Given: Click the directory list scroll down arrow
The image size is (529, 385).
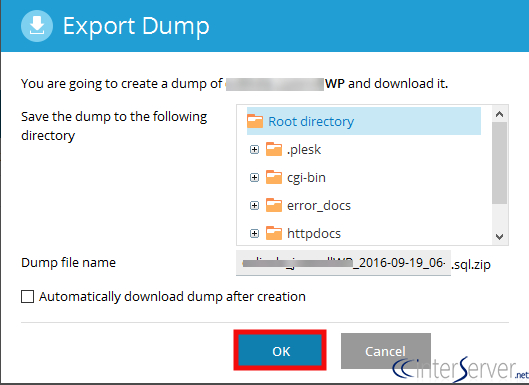Looking at the screenshot, I should click(x=500, y=237).
